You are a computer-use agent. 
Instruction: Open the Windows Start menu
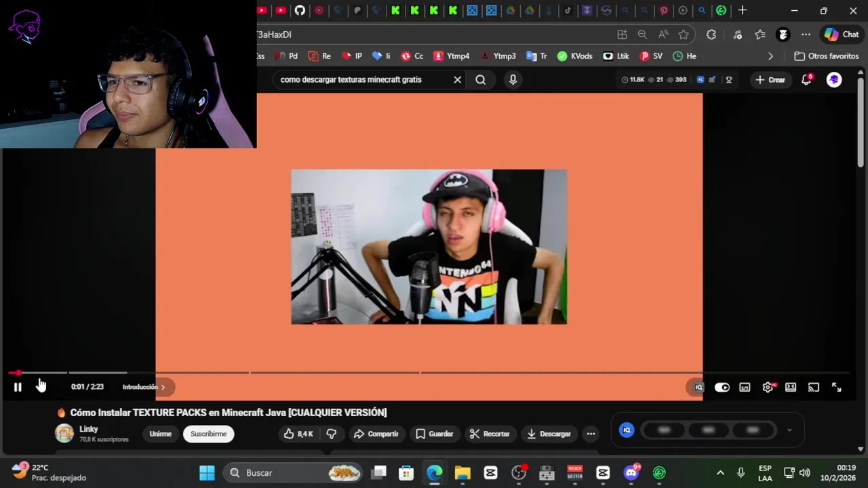point(207,472)
